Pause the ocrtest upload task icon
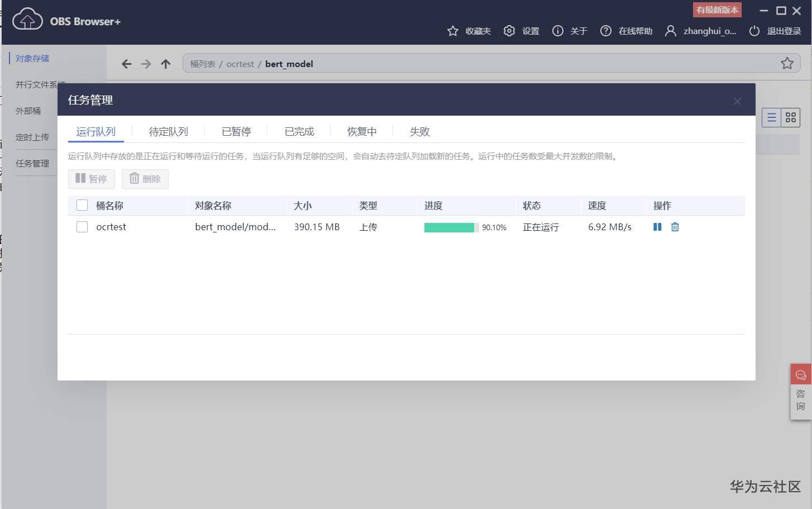 coord(657,227)
